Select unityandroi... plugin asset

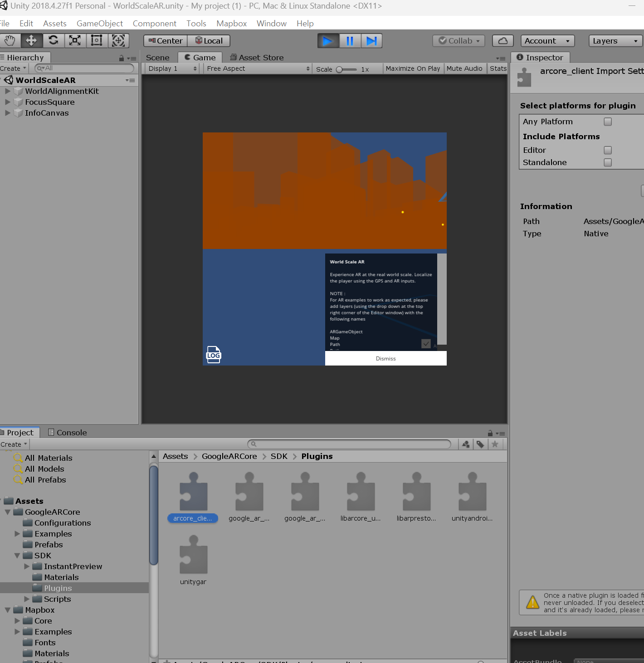coord(472,497)
